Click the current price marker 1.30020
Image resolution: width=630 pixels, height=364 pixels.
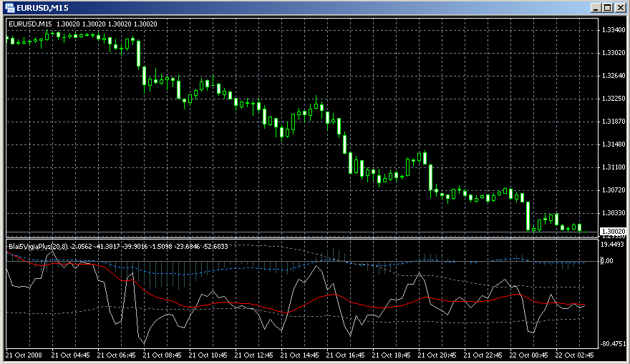(x=612, y=232)
